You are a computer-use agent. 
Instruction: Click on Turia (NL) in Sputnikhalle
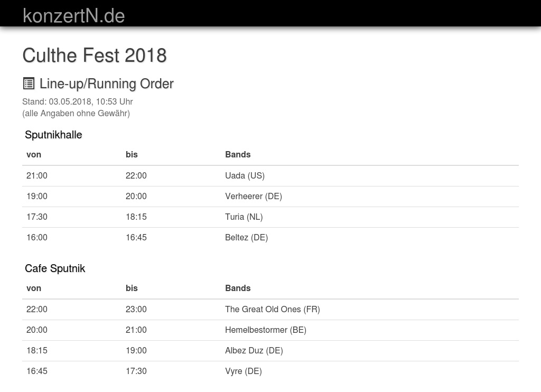tap(244, 217)
